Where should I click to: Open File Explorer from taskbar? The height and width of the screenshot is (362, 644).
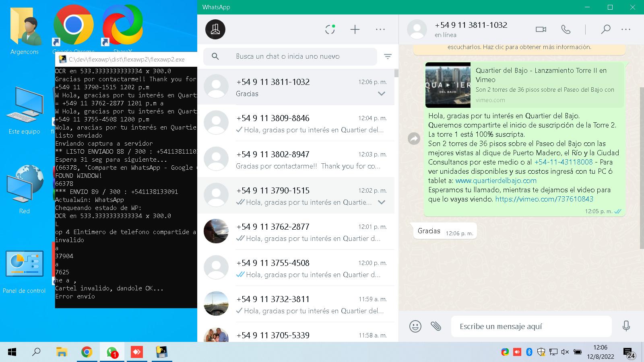click(62, 352)
